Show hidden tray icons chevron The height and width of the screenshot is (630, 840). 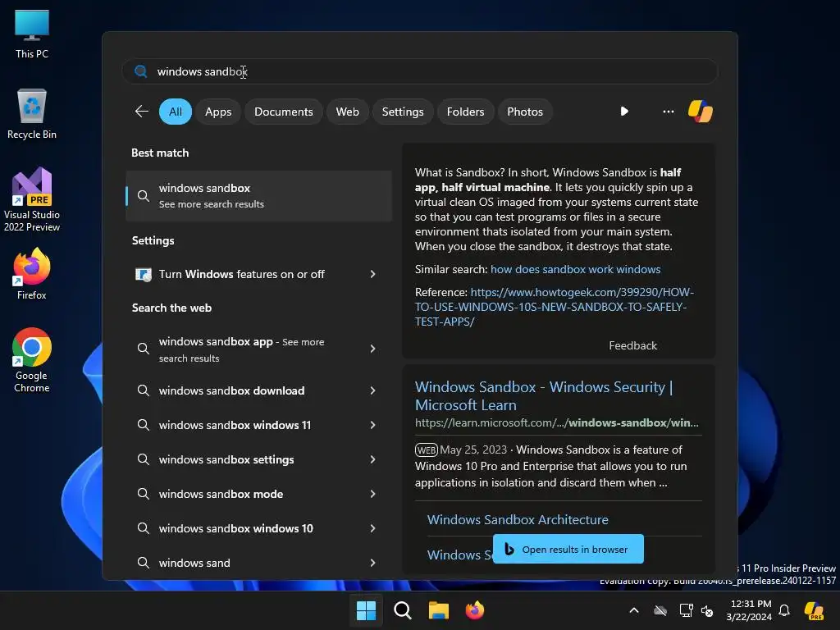click(x=634, y=610)
